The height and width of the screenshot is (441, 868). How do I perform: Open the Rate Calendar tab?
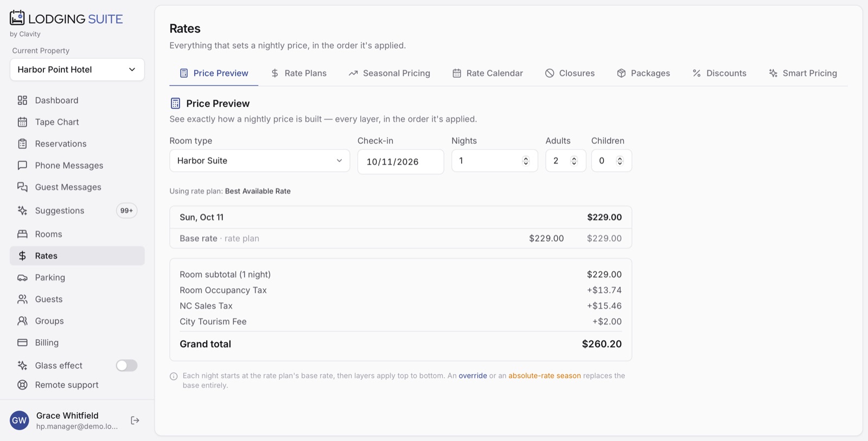(x=488, y=73)
